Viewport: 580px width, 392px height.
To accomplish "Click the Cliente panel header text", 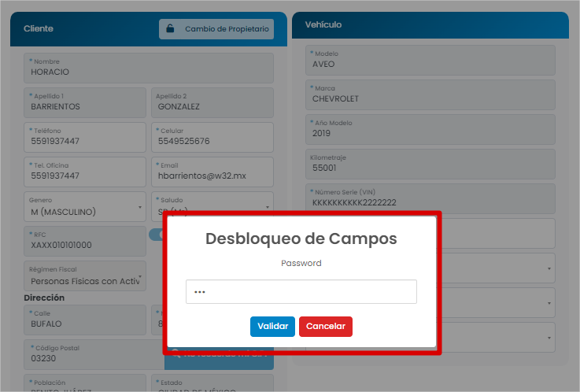I will (x=39, y=28).
